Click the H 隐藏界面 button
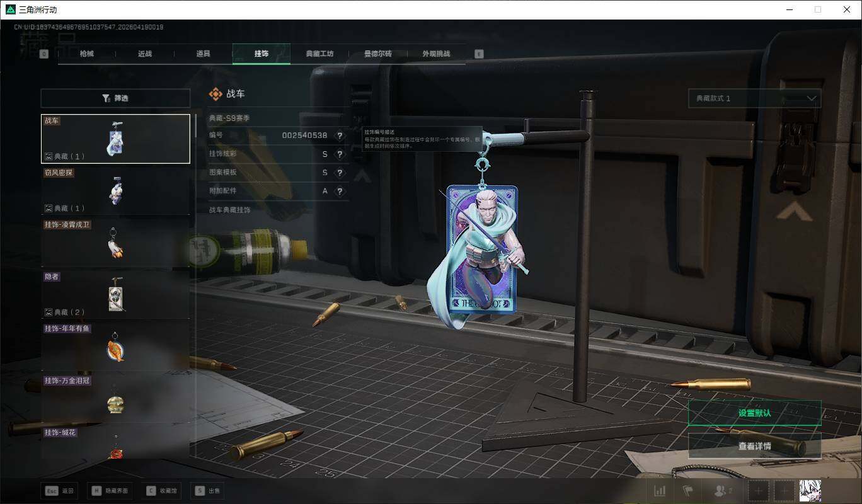 [110, 491]
